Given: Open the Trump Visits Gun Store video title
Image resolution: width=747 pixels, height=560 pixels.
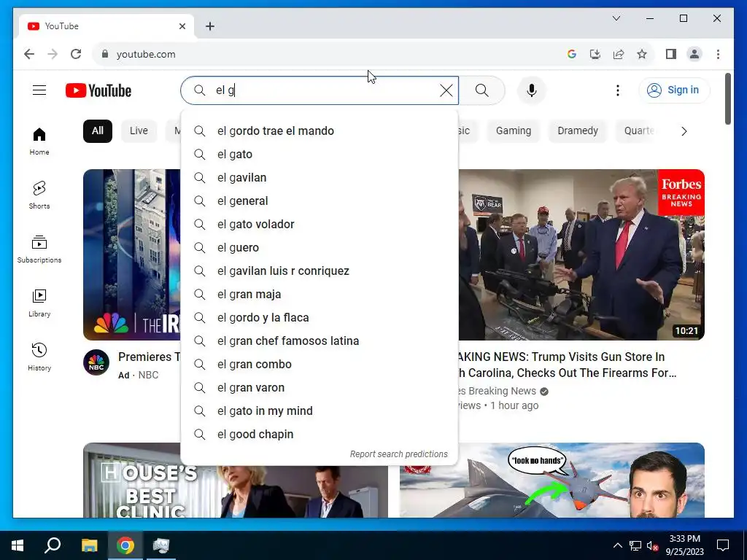Looking at the screenshot, I should [567, 365].
